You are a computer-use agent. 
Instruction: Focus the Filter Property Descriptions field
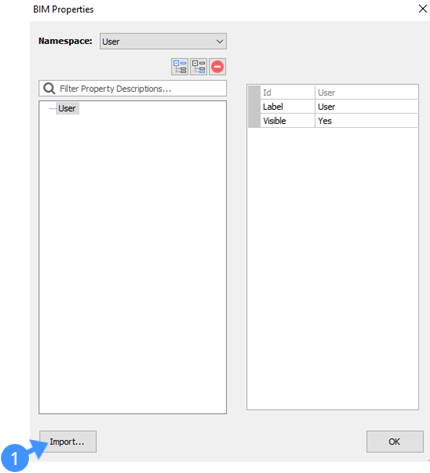(133, 88)
